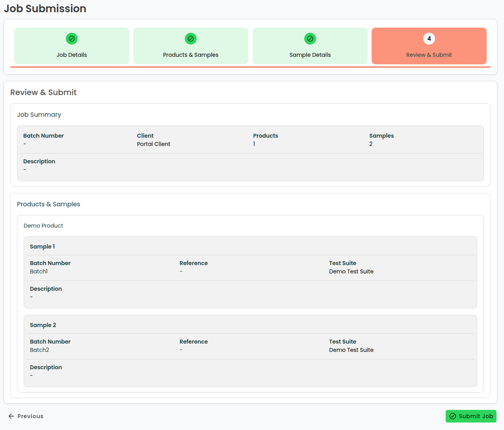Click the Demo Product name
The height and width of the screenshot is (430, 504).
point(43,226)
